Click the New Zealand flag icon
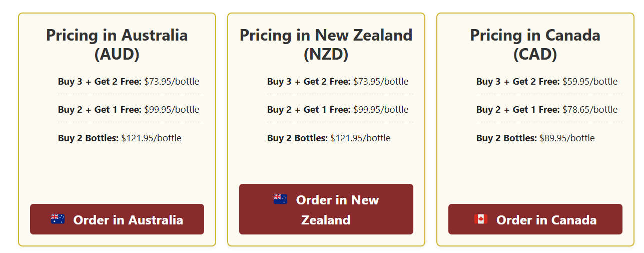This screenshot has height=253, width=644. 280,199
